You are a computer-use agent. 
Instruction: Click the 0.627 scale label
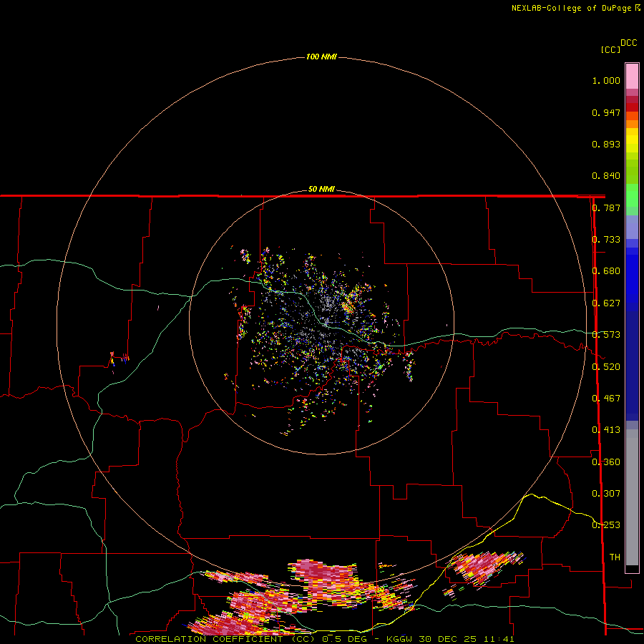point(606,303)
